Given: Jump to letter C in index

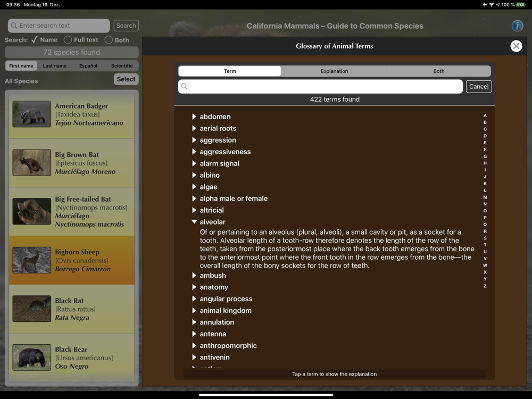Looking at the screenshot, I should (485, 129).
